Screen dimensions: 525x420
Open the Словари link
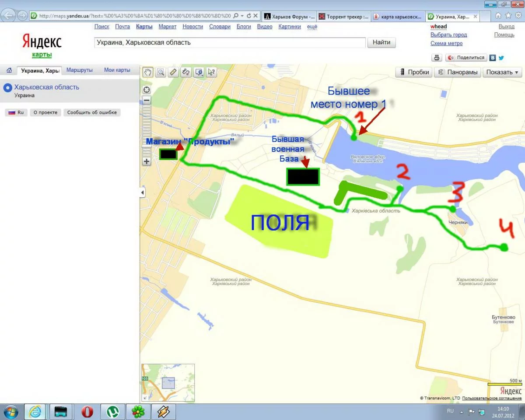pos(220,27)
